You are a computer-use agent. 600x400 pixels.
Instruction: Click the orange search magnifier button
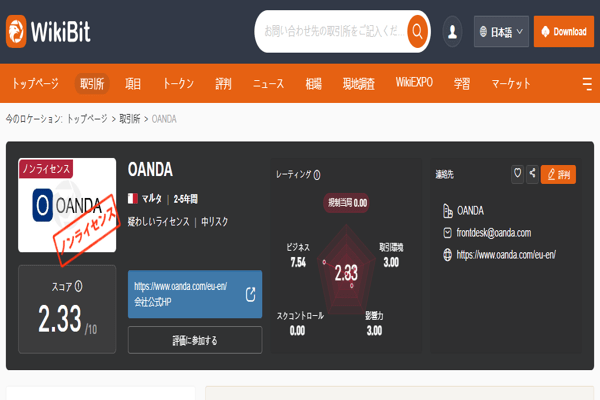pyautogui.click(x=417, y=31)
